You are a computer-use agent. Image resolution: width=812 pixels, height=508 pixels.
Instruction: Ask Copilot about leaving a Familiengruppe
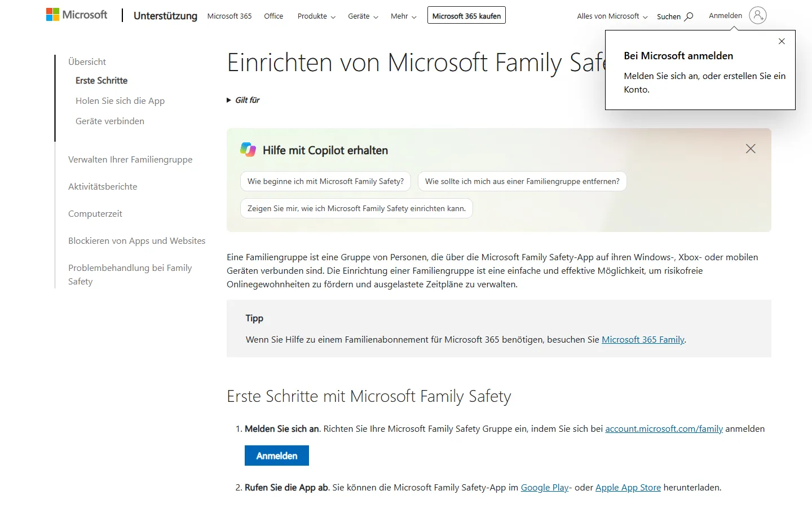522,181
